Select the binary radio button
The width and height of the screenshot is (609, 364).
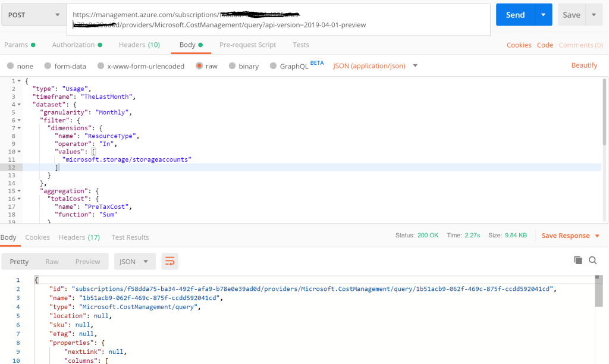(233, 66)
